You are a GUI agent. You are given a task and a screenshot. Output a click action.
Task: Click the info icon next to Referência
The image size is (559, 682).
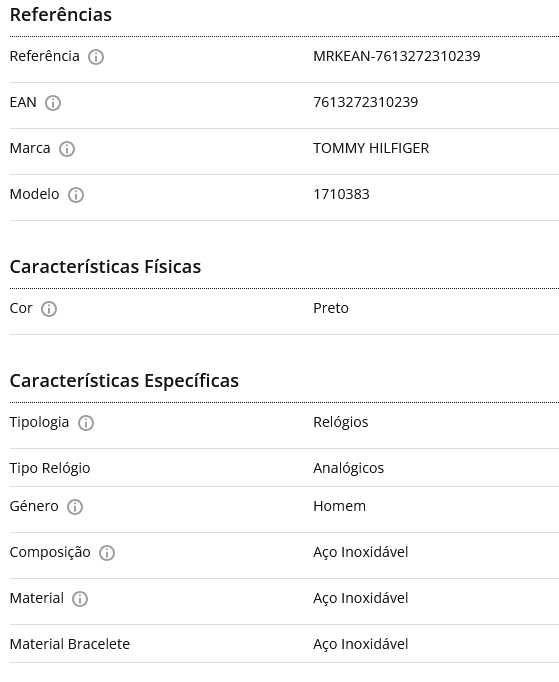coord(96,57)
